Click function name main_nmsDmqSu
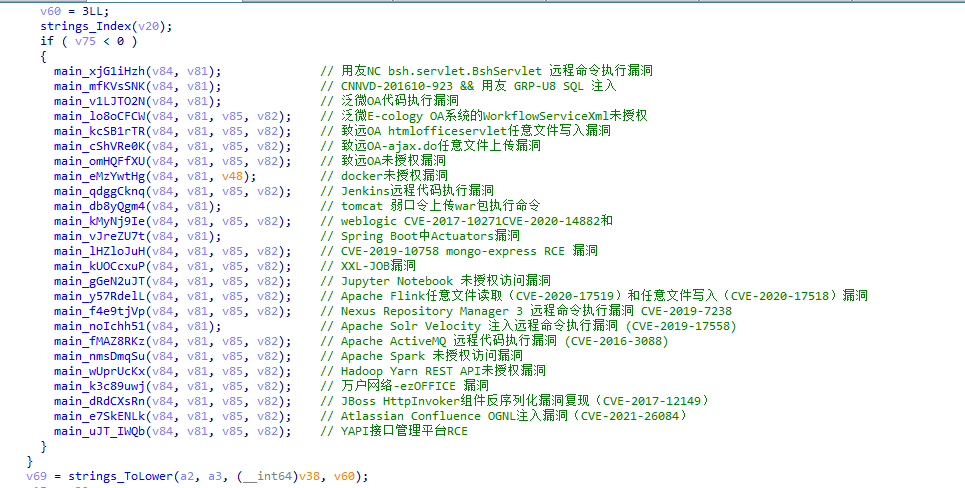This screenshot has height=488, width=965. pos(100,356)
